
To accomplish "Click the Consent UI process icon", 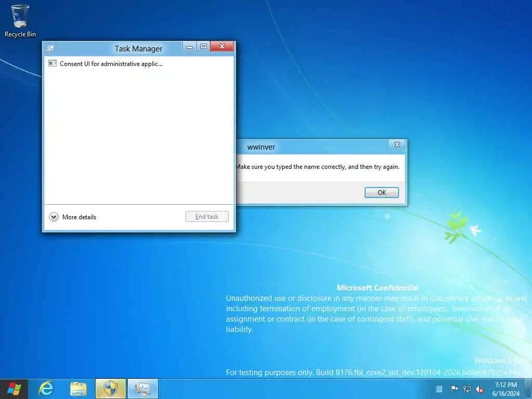I will click(x=52, y=63).
